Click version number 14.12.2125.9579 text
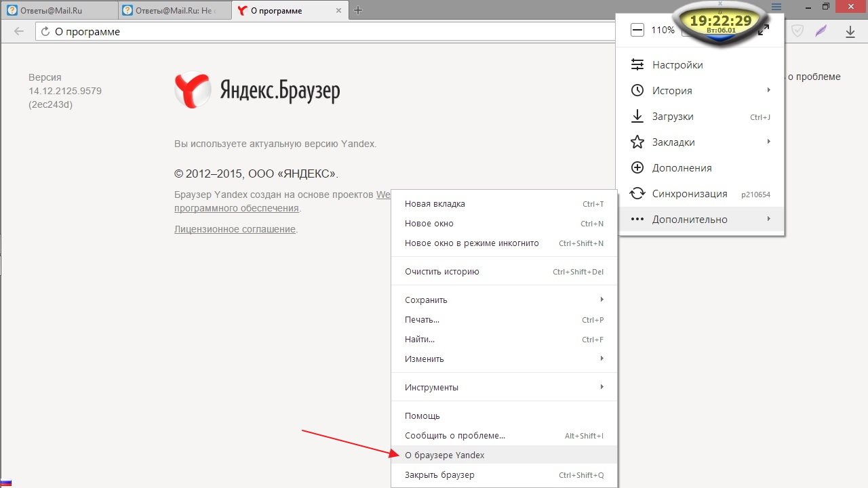The width and height of the screenshot is (868, 488). coord(65,91)
